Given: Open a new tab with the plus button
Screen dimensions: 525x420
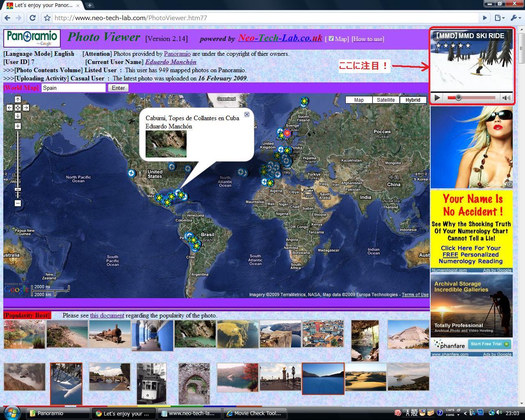Looking at the screenshot, I should [89, 5].
